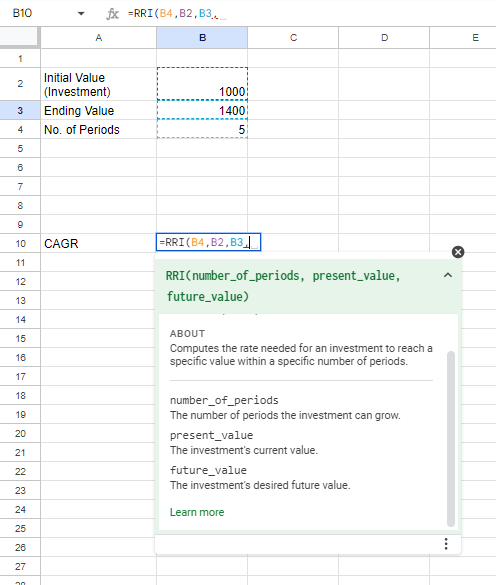Open the Learn more link for RRI
The image size is (496, 585).
click(197, 512)
